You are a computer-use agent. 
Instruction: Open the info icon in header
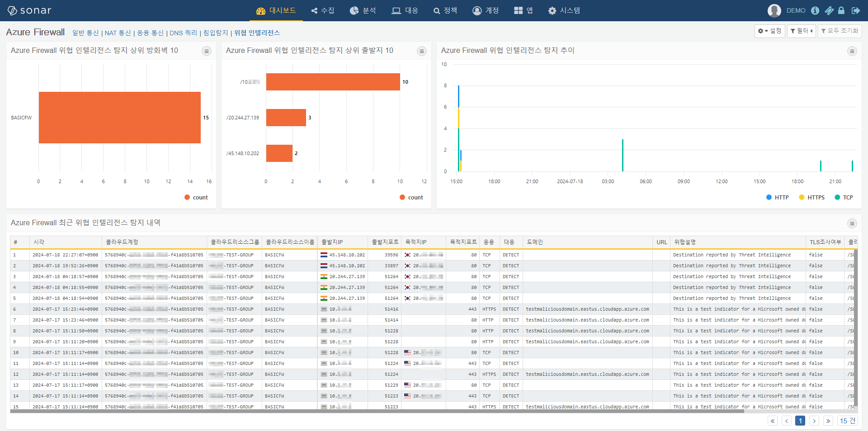pos(815,10)
